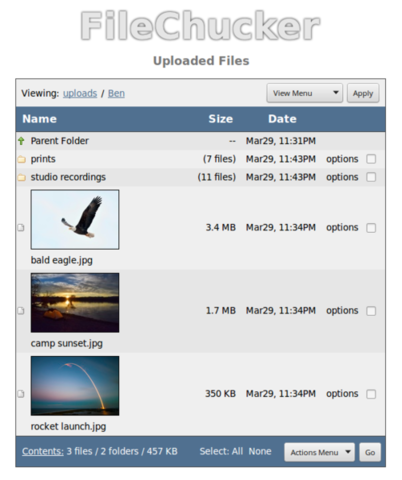
Task: Open the Actions Menu dropdown
Action: point(319,452)
